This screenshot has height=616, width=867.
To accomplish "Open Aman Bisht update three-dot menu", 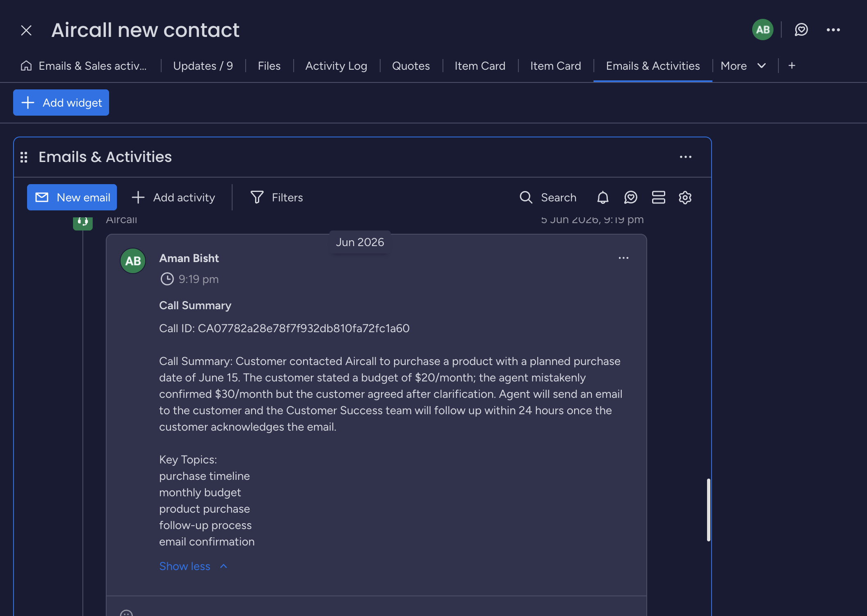I will click(x=623, y=258).
